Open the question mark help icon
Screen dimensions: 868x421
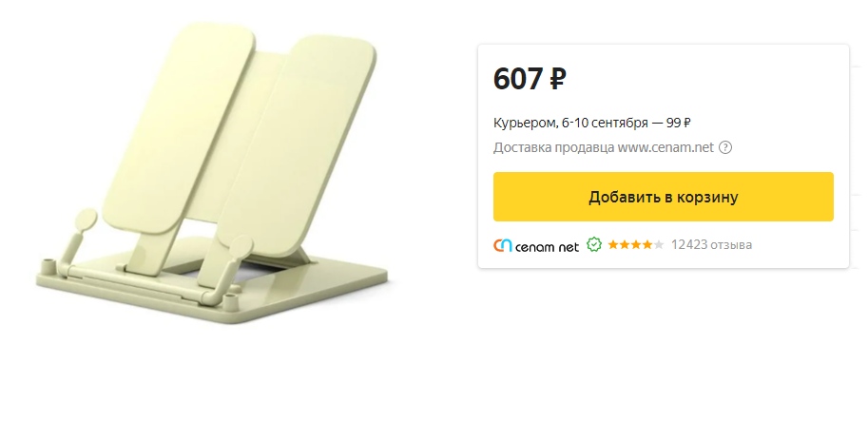(x=725, y=147)
